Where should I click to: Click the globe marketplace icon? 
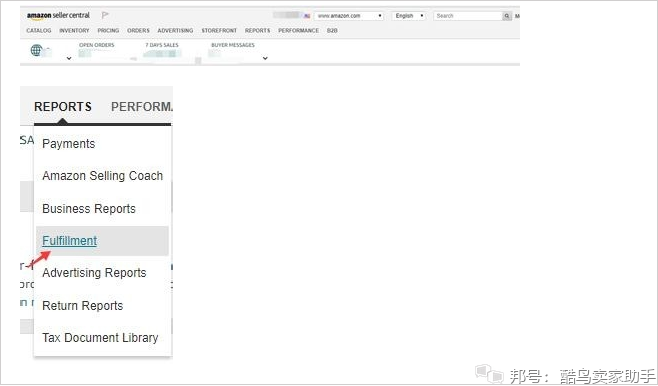pyautogui.click(x=36, y=50)
